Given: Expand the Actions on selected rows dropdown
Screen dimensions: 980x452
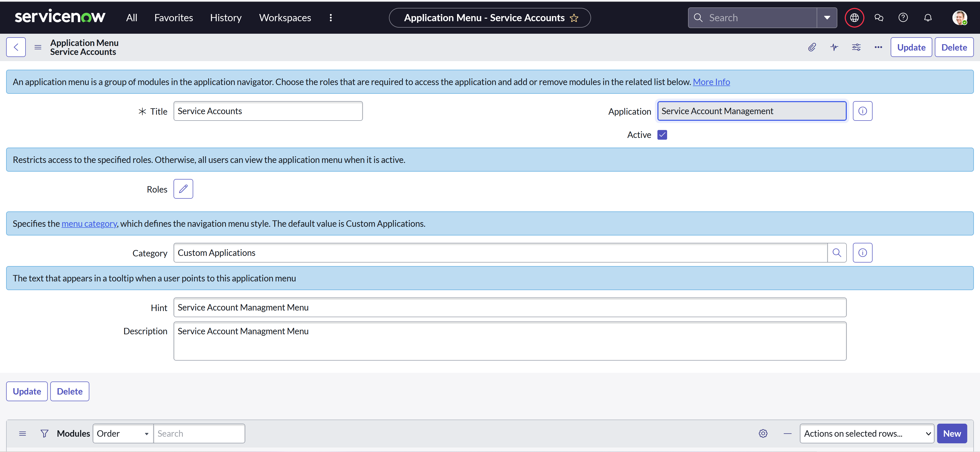Looking at the screenshot, I should click(x=866, y=433).
